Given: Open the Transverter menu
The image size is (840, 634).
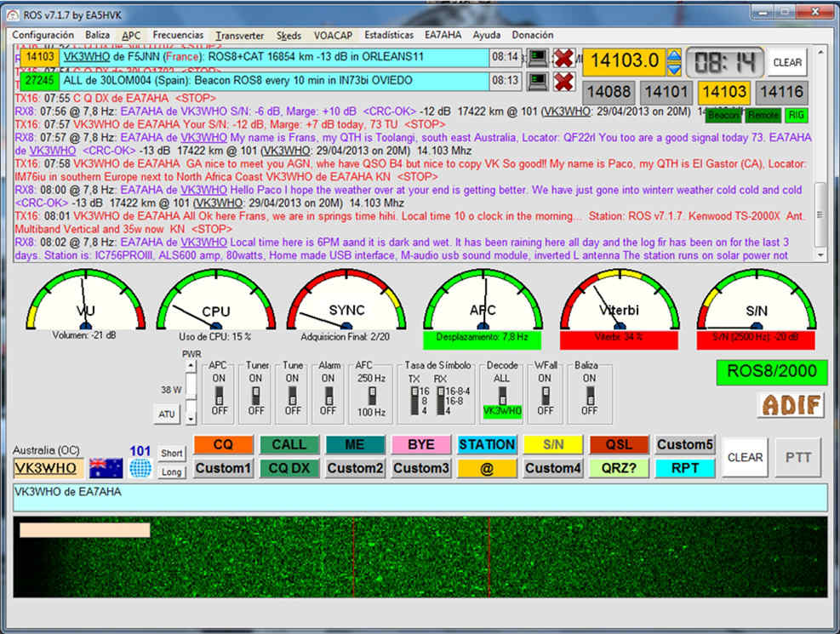Looking at the screenshot, I should tap(240, 36).
